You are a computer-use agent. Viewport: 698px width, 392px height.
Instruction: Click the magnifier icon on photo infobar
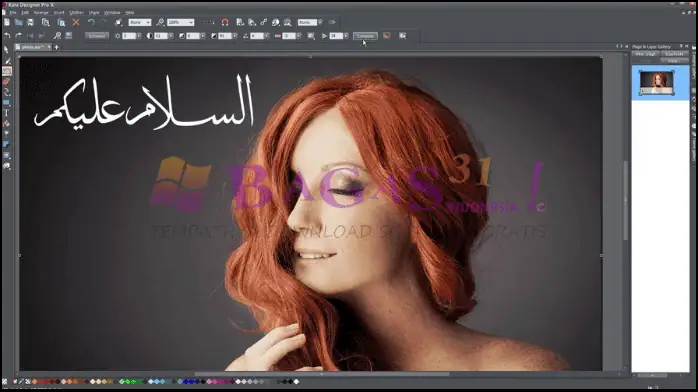(57, 36)
